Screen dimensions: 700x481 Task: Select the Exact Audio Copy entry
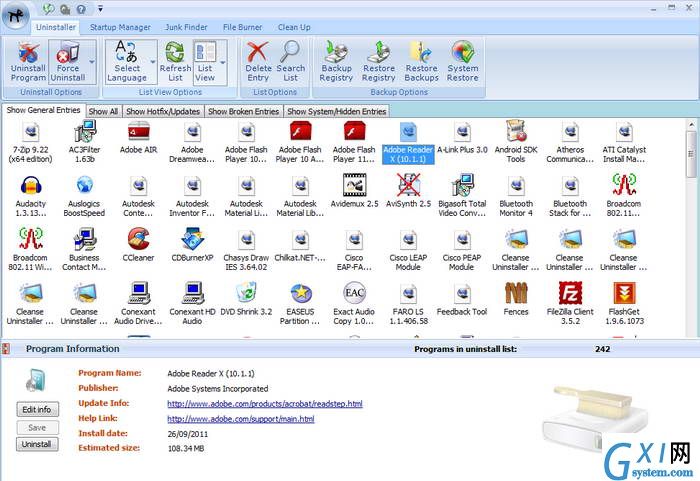click(x=354, y=304)
